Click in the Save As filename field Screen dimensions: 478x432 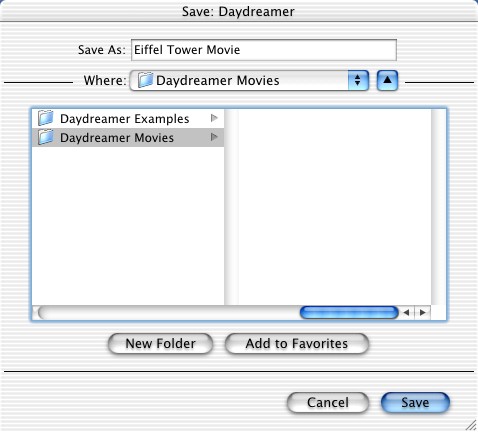point(264,50)
